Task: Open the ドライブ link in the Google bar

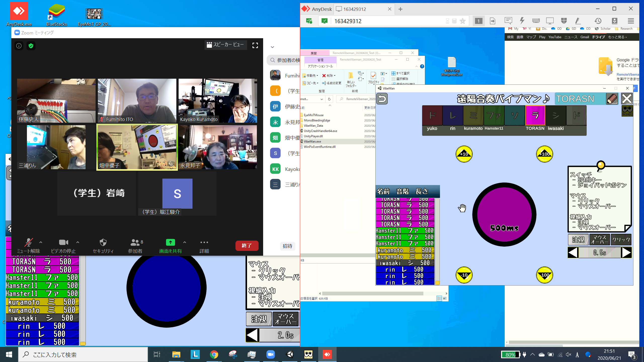Action: click(x=598, y=37)
